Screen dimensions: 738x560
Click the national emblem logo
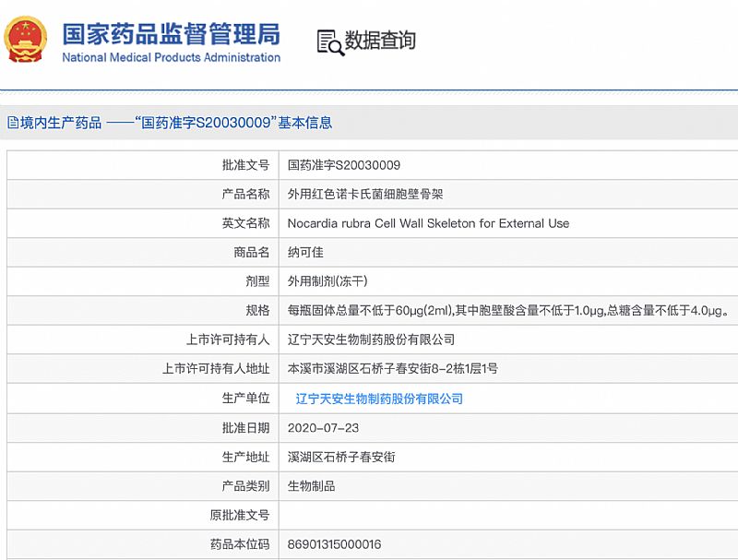[26, 41]
